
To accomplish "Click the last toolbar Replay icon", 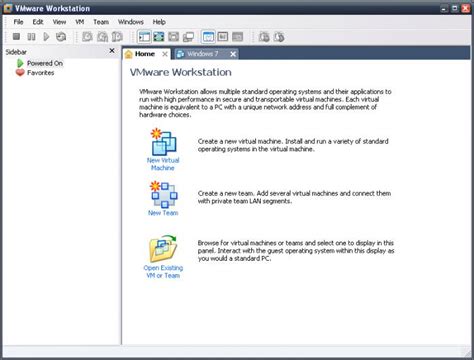I will tap(279, 37).
